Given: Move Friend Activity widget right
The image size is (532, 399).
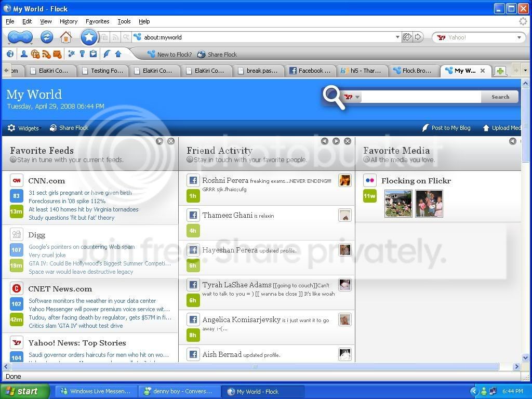Looking at the screenshot, I should [336, 141].
